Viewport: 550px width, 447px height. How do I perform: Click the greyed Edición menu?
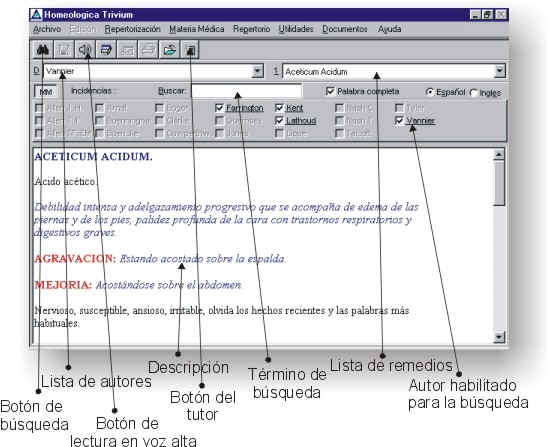pyautogui.click(x=82, y=29)
